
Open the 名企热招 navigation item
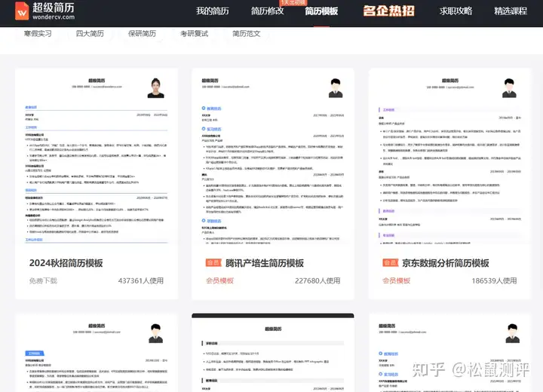coord(388,11)
